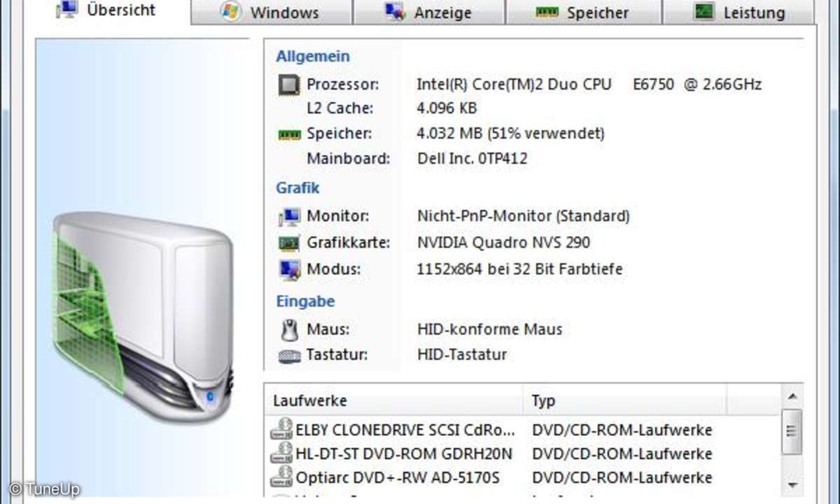The height and width of the screenshot is (504, 840).
Task: Sort drives by Laufwerke column header
Action: click(x=395, y=401)
